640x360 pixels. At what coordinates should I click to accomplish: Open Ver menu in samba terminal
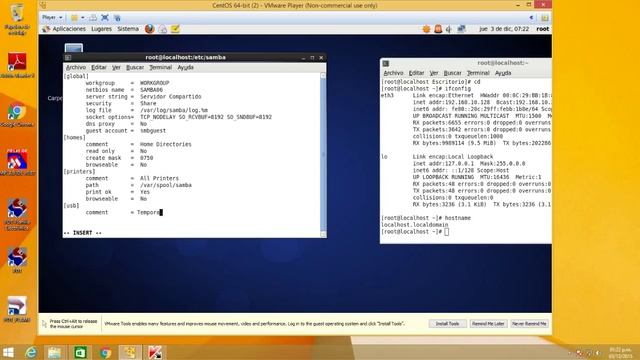pos(116,67)
